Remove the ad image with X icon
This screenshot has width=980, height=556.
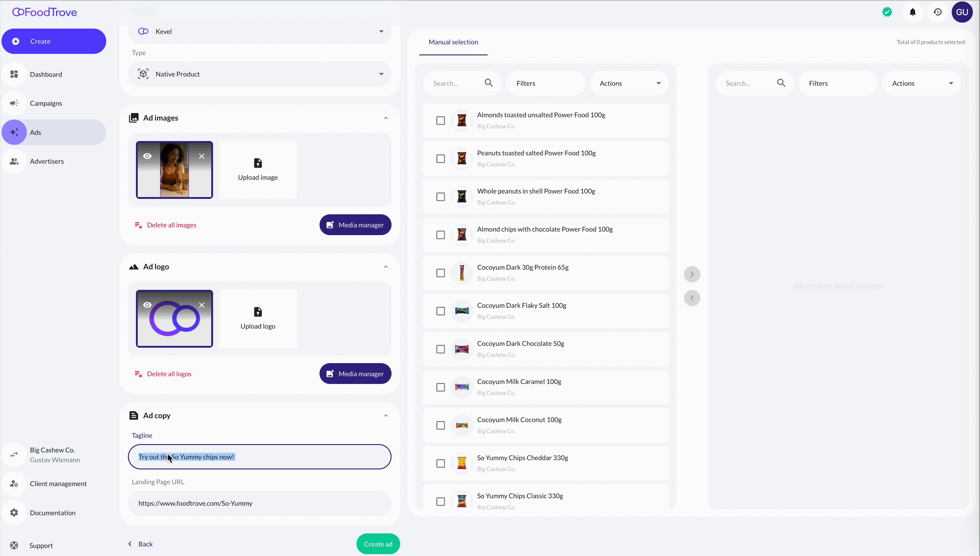click(201, 156)
